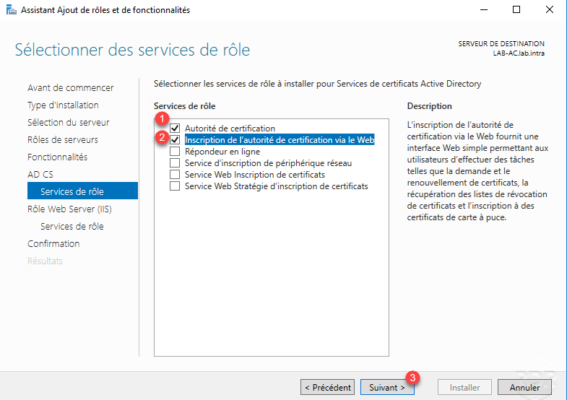Select the AD CS step

click(40, 174)
